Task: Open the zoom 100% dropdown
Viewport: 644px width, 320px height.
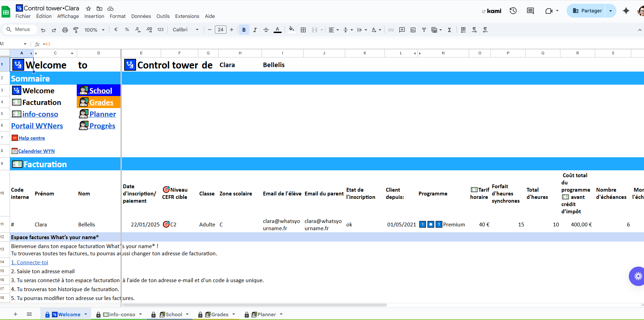Action: (95, 30)
